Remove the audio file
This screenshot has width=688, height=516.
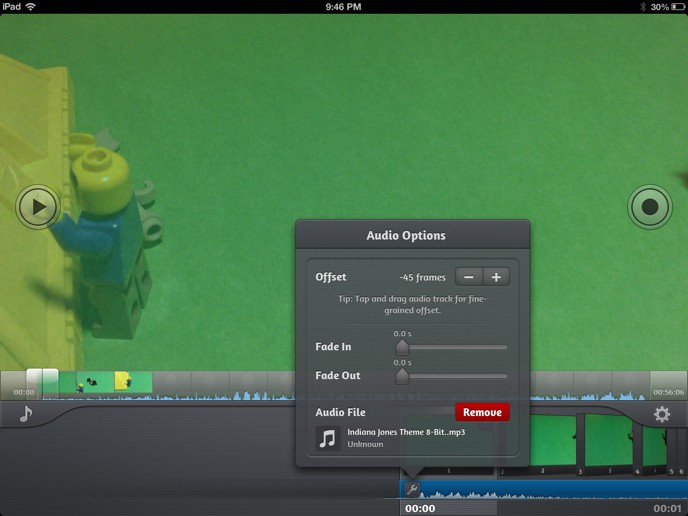pos(482,412)
